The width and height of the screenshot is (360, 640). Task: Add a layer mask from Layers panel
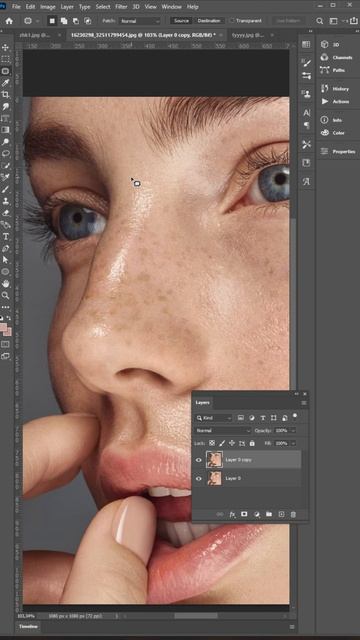244,514
